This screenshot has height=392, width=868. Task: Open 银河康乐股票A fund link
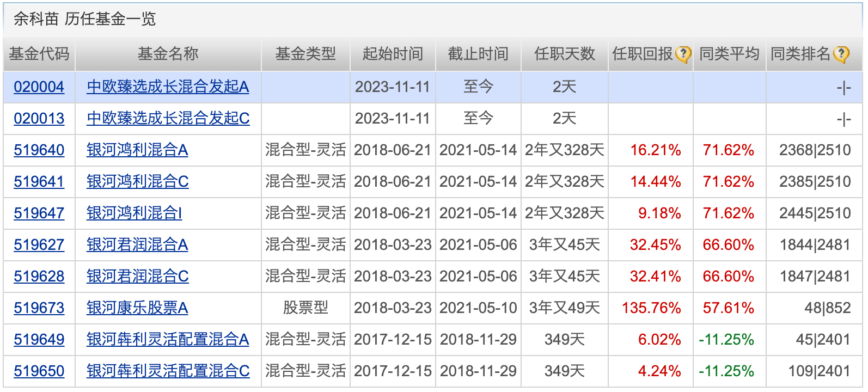click(137, 308)
